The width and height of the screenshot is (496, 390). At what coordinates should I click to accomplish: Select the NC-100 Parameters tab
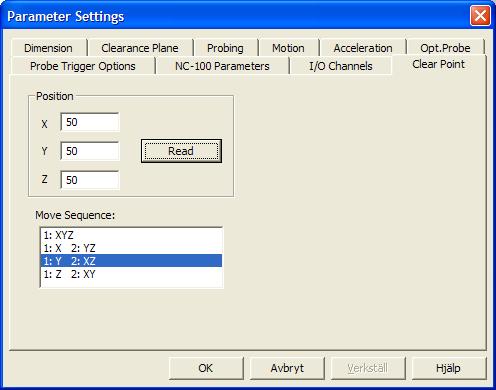(x=222, y=66)
